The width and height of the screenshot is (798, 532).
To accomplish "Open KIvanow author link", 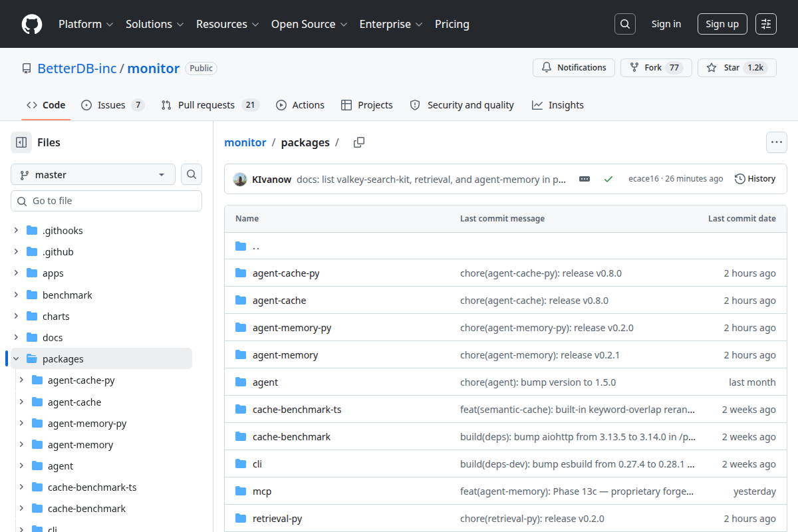I will tap(272, 179).
